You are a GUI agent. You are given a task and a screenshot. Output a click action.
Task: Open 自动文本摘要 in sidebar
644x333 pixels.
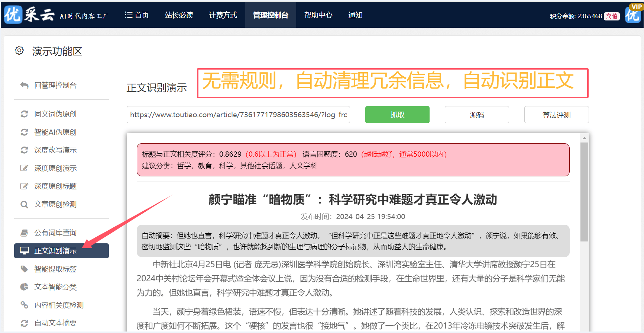pos(55,323)
